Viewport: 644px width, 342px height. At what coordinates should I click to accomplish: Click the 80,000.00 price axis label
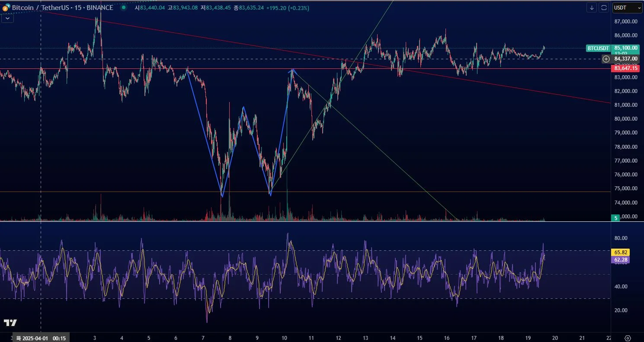tap(626, 119)
